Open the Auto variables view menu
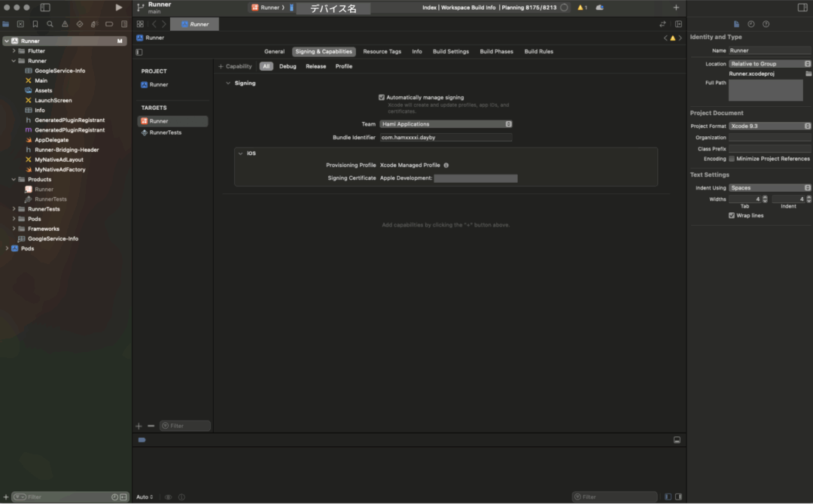The height and width of the screenshot is (504, 813). (145, 496)
